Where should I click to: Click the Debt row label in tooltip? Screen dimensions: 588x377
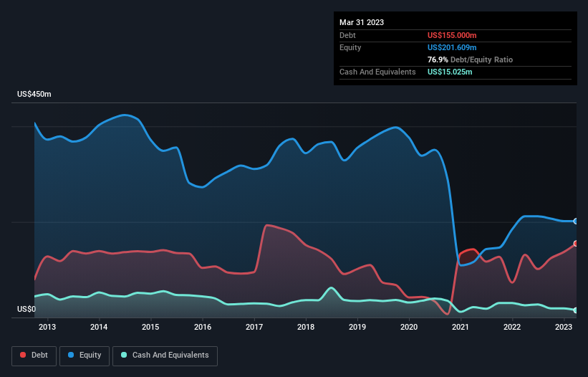click(347, 35)
